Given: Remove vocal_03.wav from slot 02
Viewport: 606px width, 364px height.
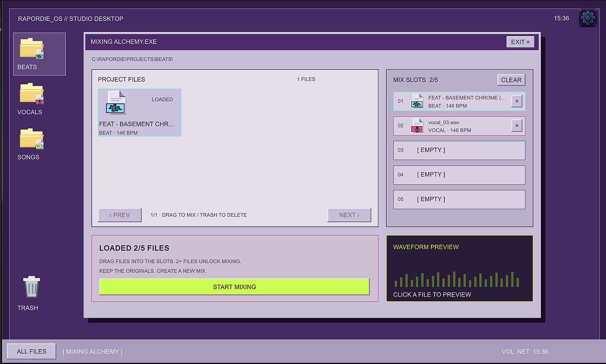Looking at the screenshot, I should click(x=517, y=126).
